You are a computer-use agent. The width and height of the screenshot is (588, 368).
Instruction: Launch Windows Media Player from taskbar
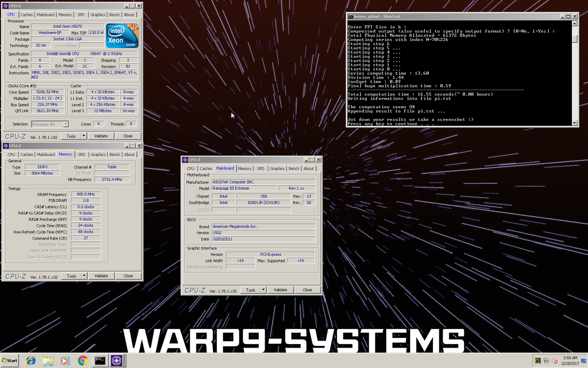(x=65, y=361)
